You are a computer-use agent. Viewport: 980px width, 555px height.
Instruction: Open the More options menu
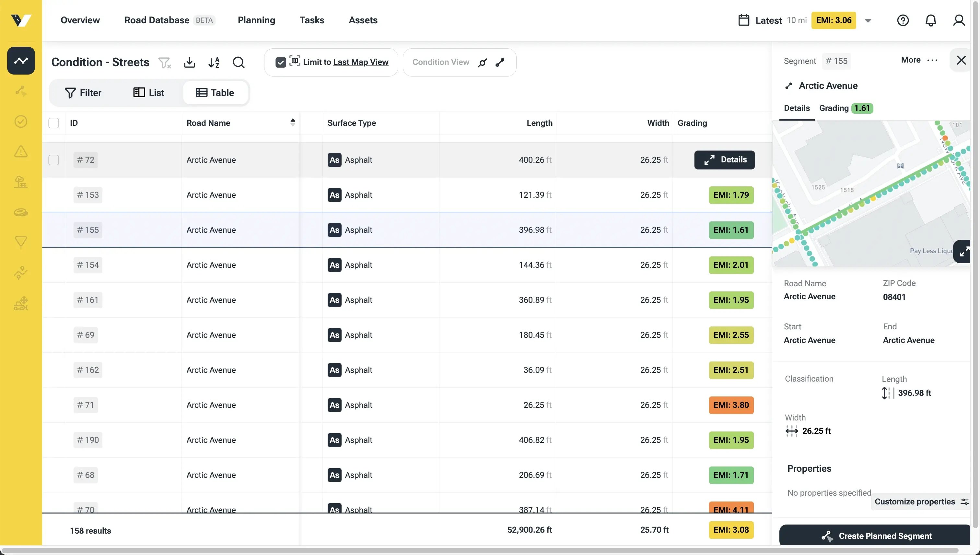click(x=919, y=60)
